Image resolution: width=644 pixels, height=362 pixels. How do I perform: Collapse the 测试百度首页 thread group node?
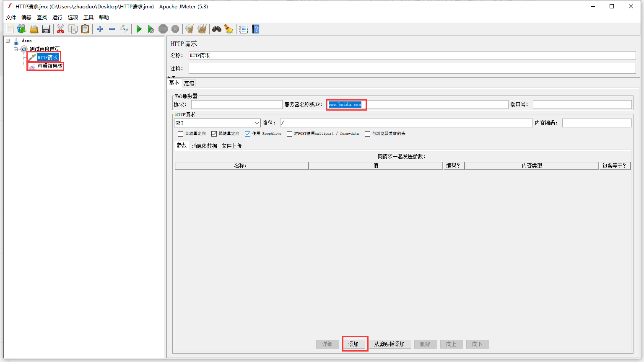click(16, 49)
